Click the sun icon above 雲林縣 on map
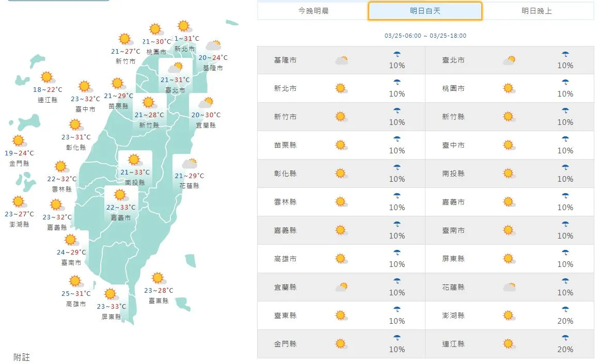The image size is (600, 364). (61, 166)
